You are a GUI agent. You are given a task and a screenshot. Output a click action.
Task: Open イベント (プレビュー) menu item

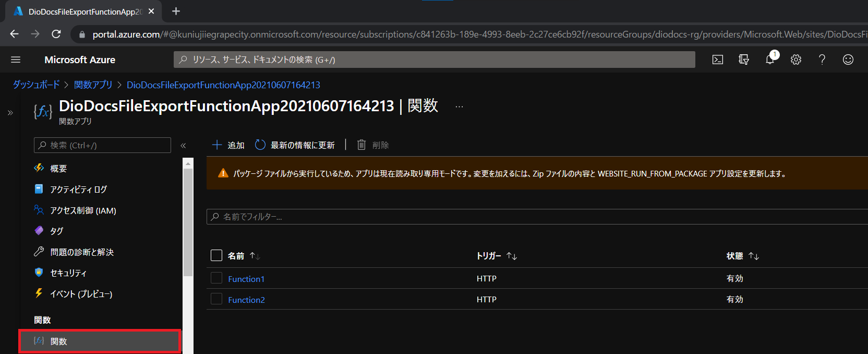pos(81,294)
